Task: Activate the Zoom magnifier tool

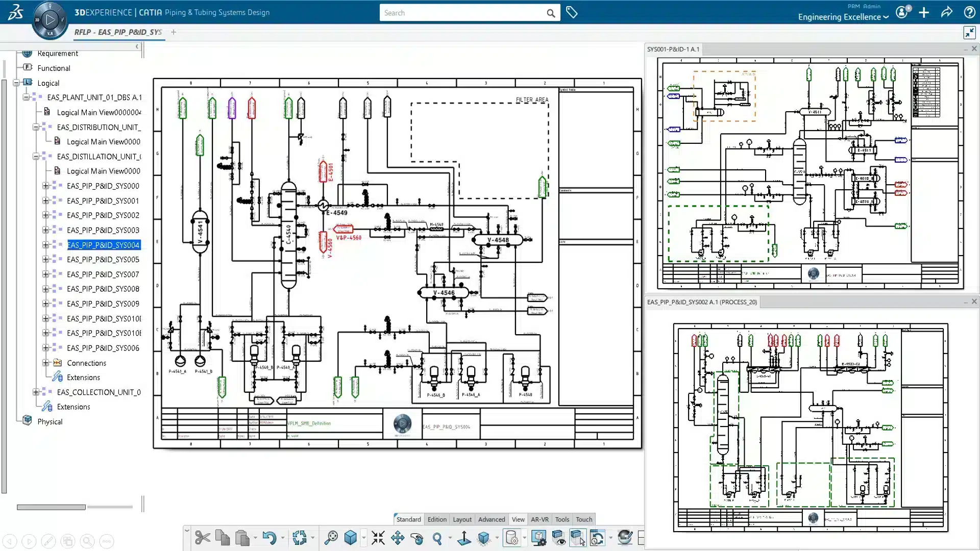Action: [438, 538]
